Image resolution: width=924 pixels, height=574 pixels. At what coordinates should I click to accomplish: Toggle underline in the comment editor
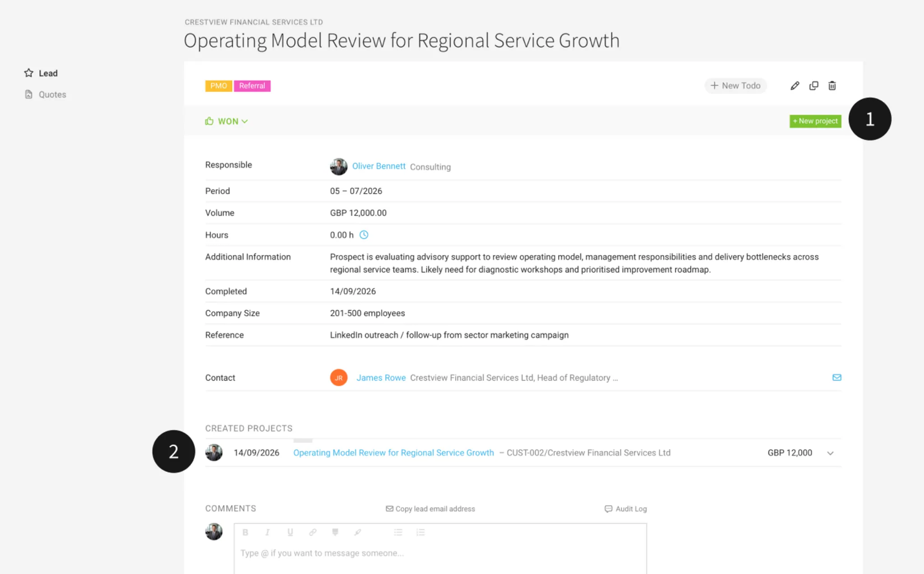click(290, 533)
